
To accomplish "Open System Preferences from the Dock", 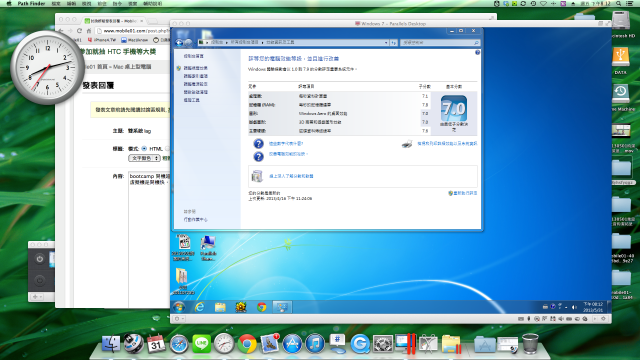I will (x=382, y=344).
